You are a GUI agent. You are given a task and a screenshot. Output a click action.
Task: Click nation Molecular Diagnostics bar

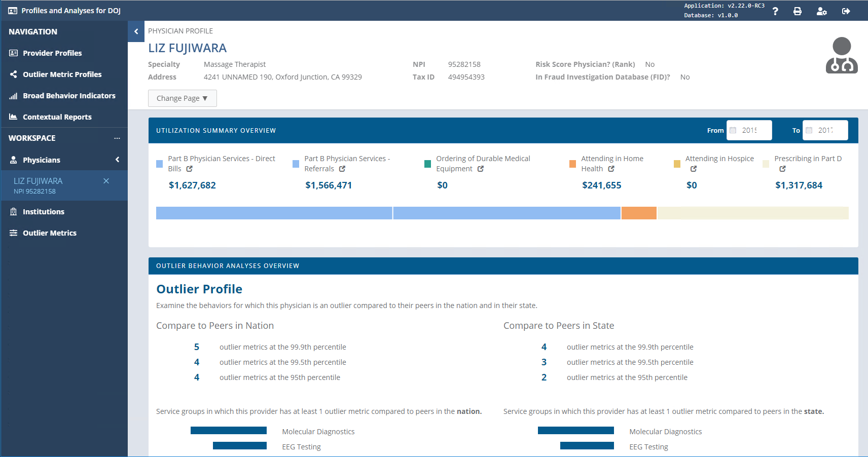(x=229, y=431)
